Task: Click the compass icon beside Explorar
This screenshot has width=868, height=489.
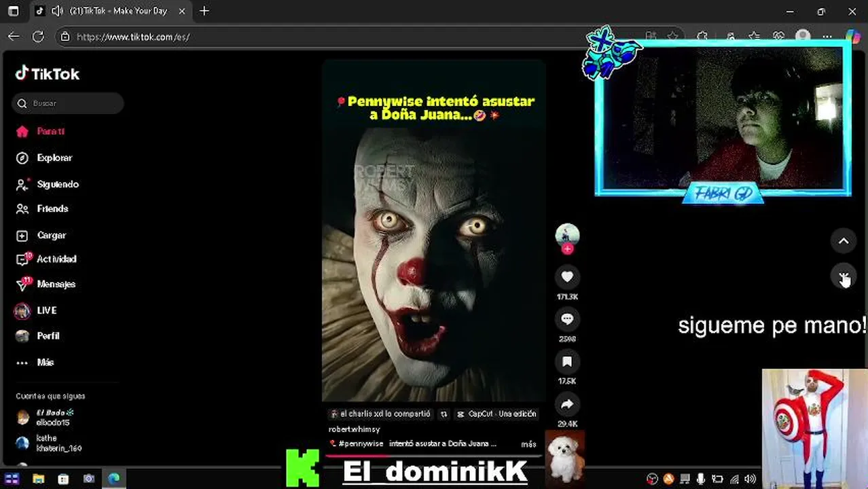Action: [22, 158]
